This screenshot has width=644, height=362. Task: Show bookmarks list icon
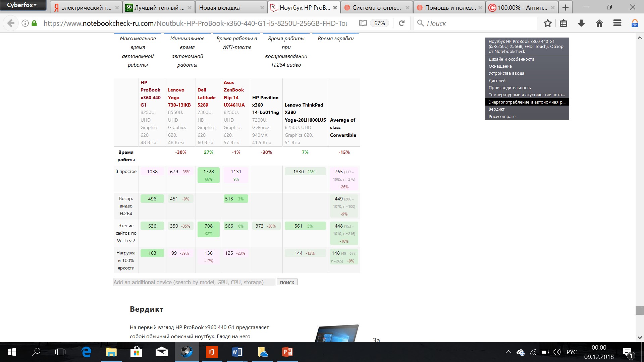tap(563, 23)
